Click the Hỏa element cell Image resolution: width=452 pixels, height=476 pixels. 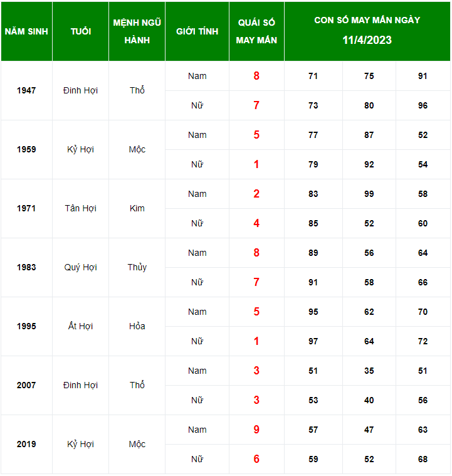click(137, 326)
